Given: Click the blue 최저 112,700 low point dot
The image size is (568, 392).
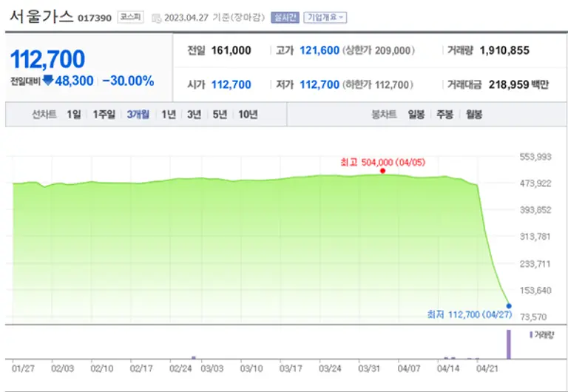Looking at the screenshot, I should (x=508, y=305).
